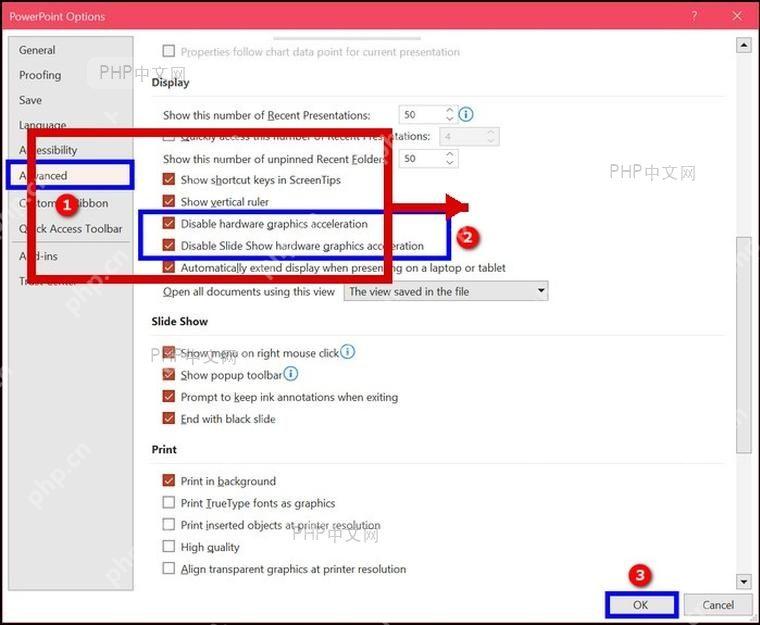This screenshot has height=625, width=760.
Task: Click the Cancel button
Action: point(718,605)
